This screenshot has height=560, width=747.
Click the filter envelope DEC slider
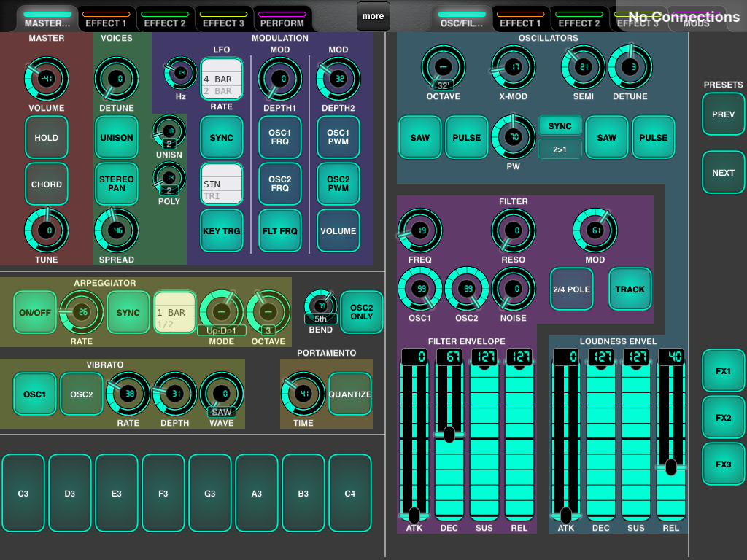point(449,435)
